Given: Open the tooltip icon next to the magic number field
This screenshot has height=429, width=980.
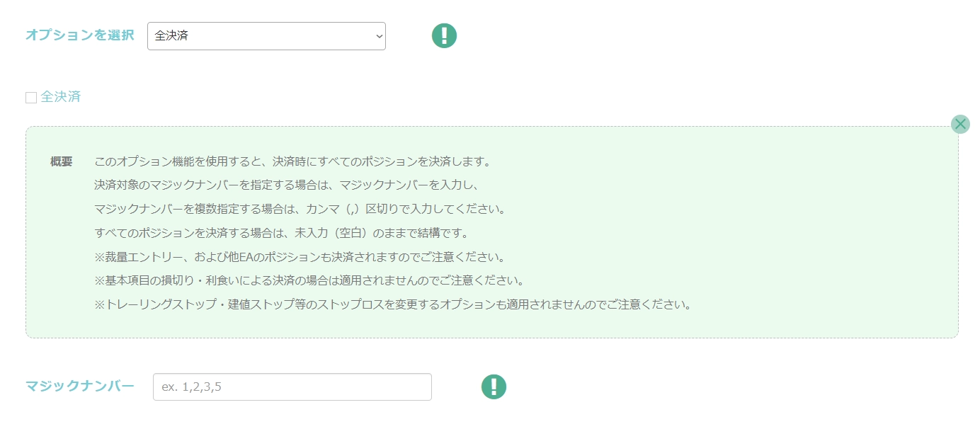Looking at the screenshot, I should coord(494,386).
